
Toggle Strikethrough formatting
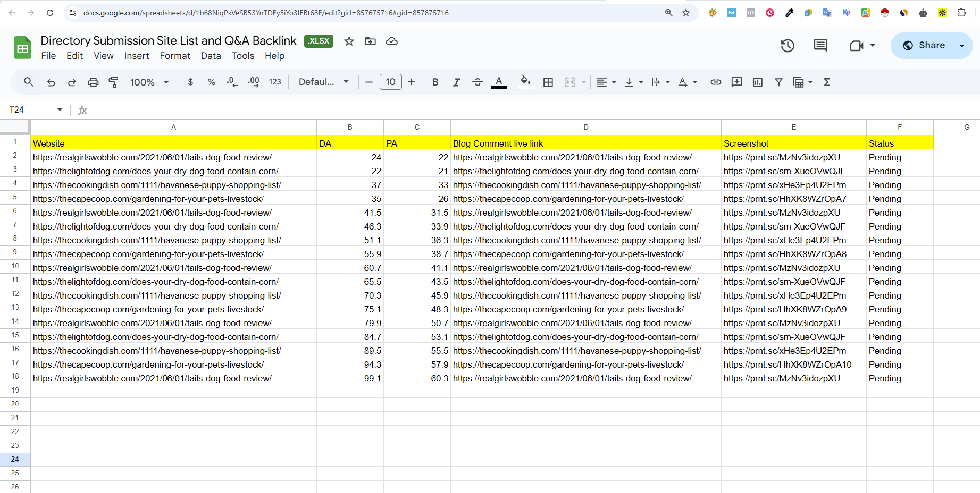click(x=478, y=82)
